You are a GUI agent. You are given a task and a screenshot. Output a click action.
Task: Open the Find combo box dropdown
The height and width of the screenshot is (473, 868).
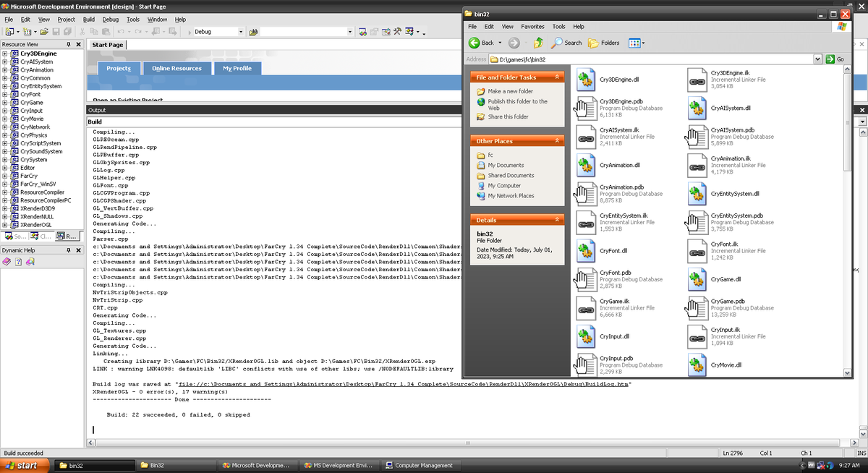(x=350, y=32)
